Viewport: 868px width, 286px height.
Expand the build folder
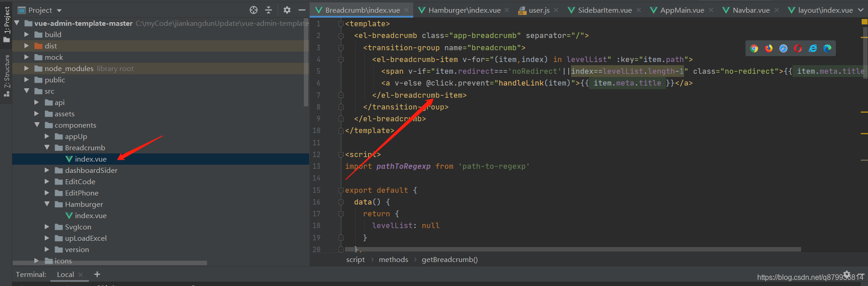pyautogui.click(x=26, y=34)
